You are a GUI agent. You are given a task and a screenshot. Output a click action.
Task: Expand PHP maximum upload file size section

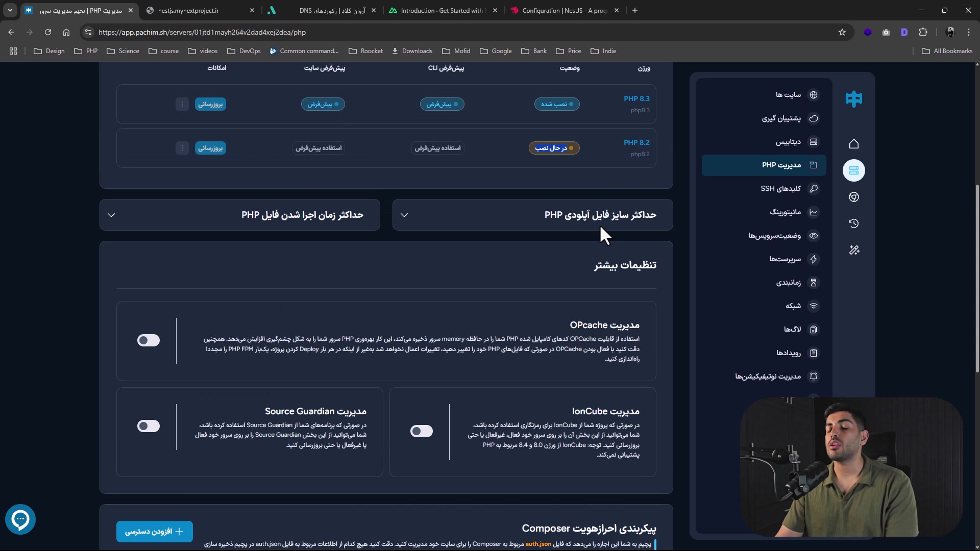(x=532, y=215)
